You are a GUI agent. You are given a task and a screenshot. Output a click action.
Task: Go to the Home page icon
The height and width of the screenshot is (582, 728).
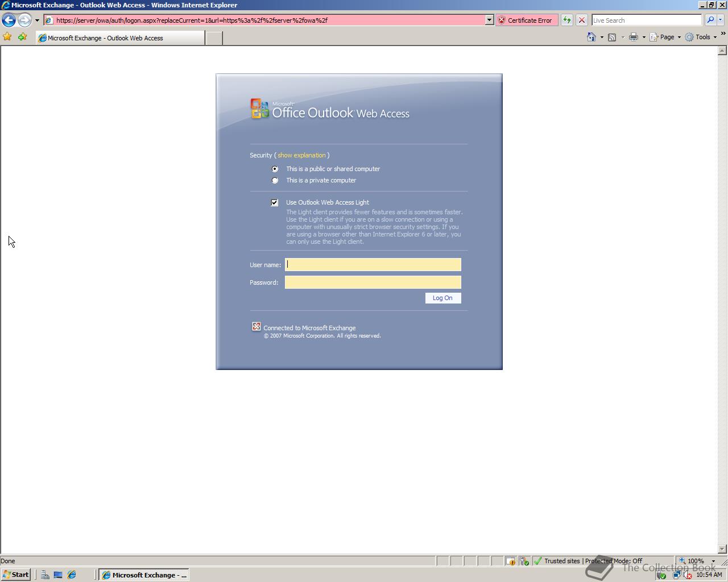click(x=591, y=37)
